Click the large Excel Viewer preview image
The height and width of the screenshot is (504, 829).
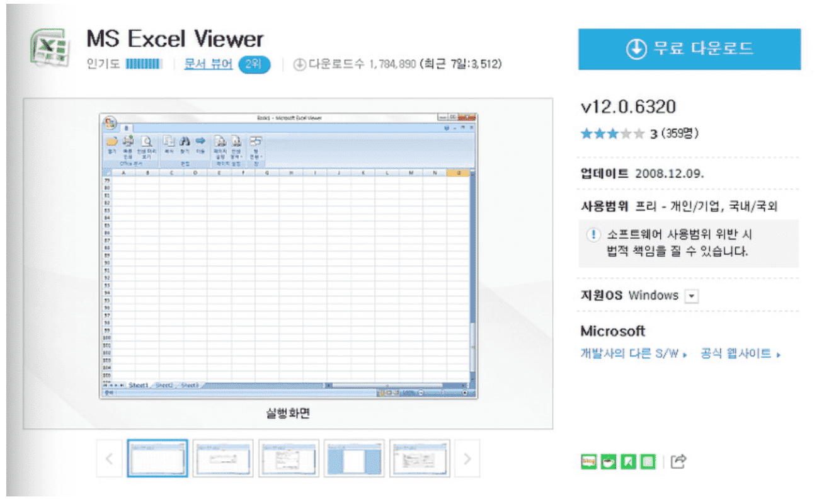pyautogui.click(x=288, y=255)
